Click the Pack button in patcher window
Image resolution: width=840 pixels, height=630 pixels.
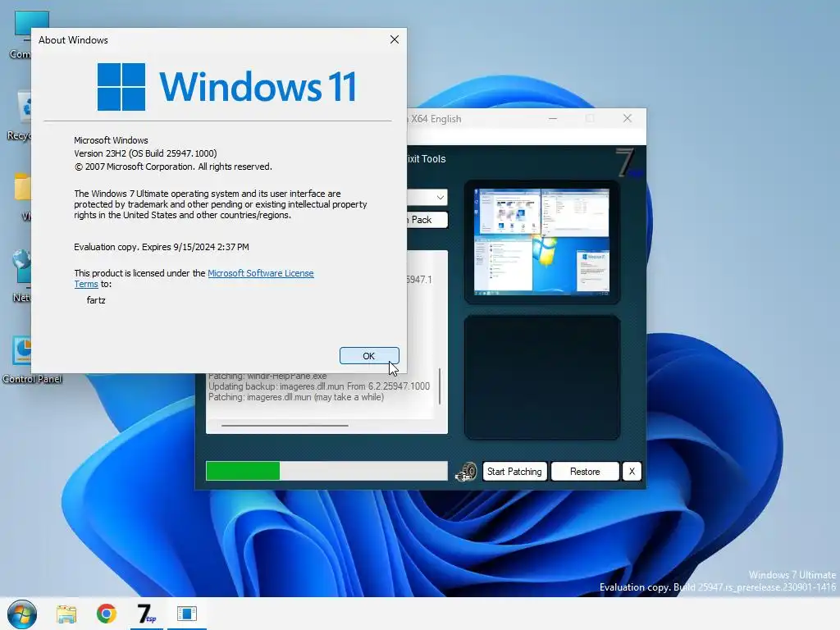427,220
